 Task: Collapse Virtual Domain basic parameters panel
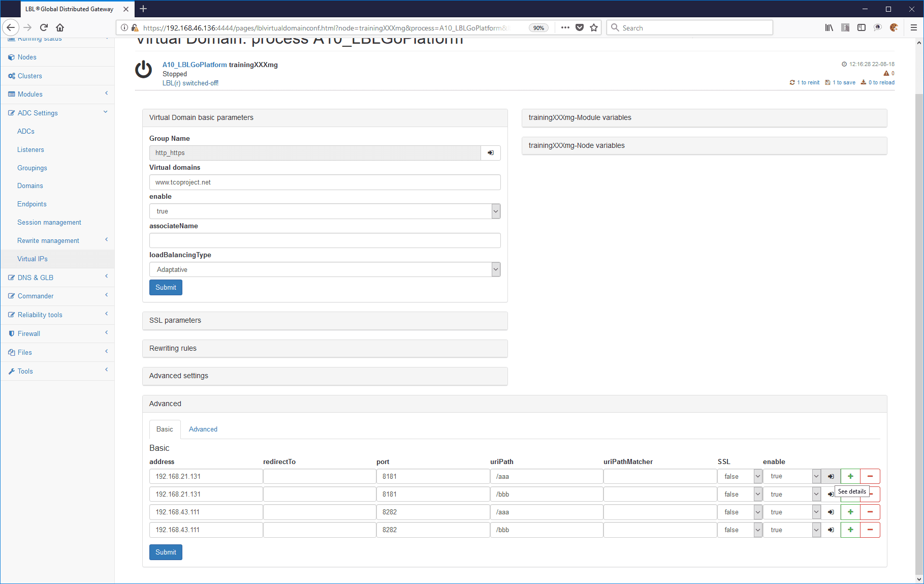pos(325,117)
